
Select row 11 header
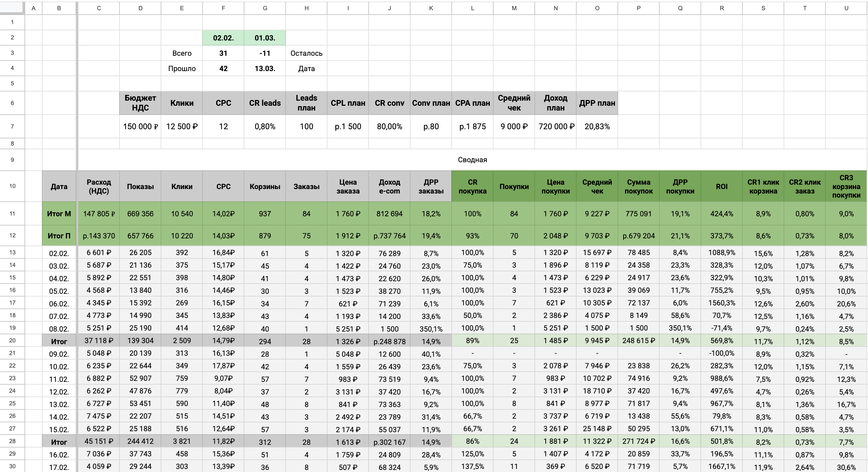[12, 214]
